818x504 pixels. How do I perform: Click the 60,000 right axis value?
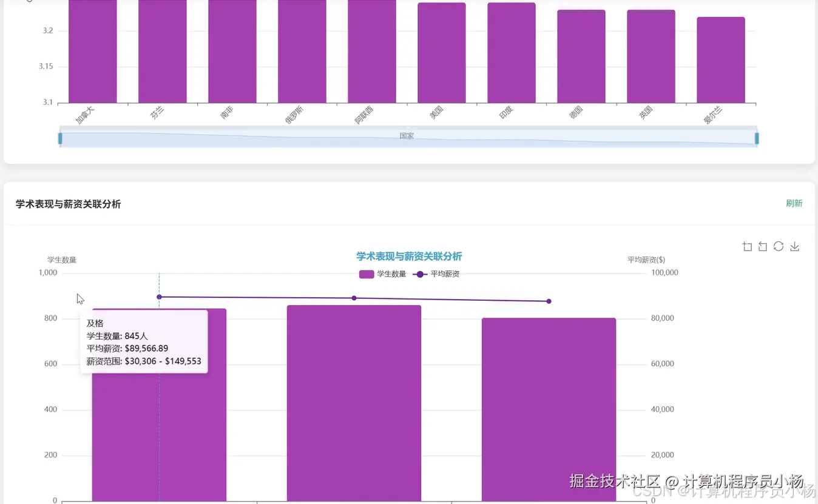(x=663, y=364)
